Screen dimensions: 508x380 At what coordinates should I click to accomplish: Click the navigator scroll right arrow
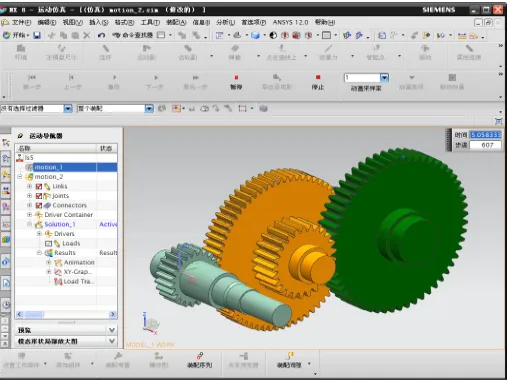click(x=113, y=314)
